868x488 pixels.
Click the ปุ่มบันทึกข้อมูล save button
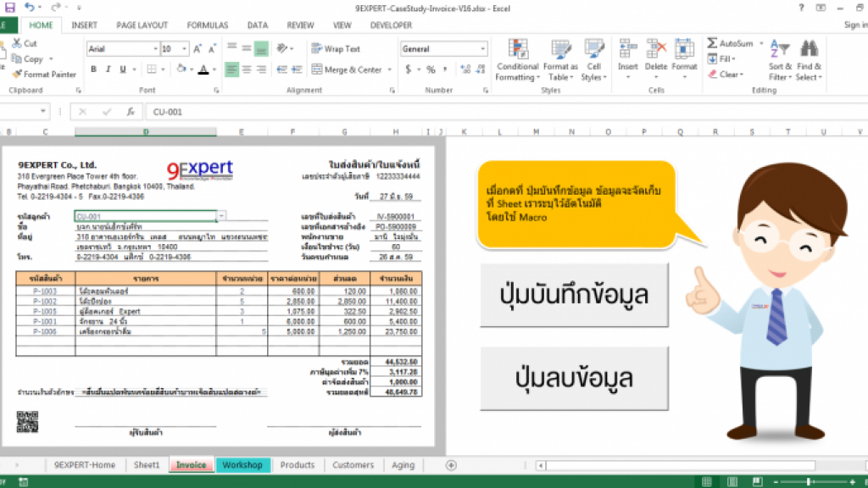[574, 295]
